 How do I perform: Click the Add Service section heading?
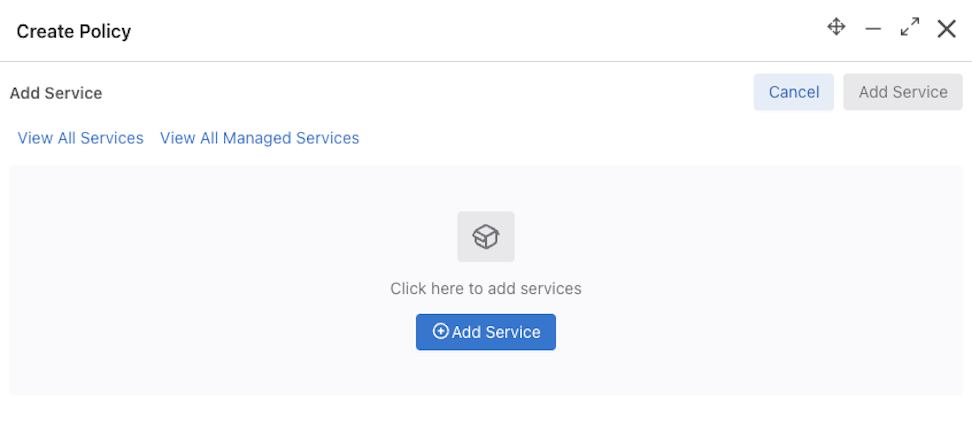[56, 94]
